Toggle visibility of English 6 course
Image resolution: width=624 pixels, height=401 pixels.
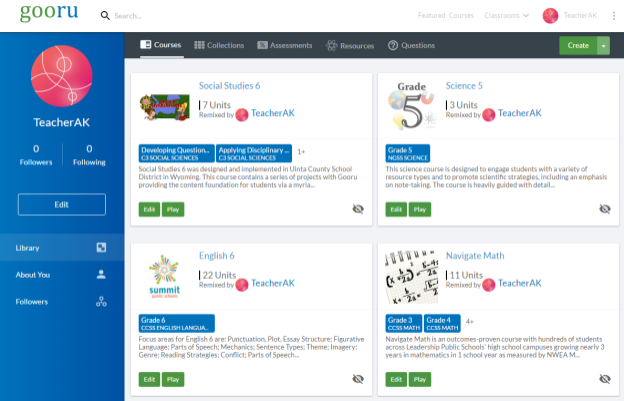point(358,379)
